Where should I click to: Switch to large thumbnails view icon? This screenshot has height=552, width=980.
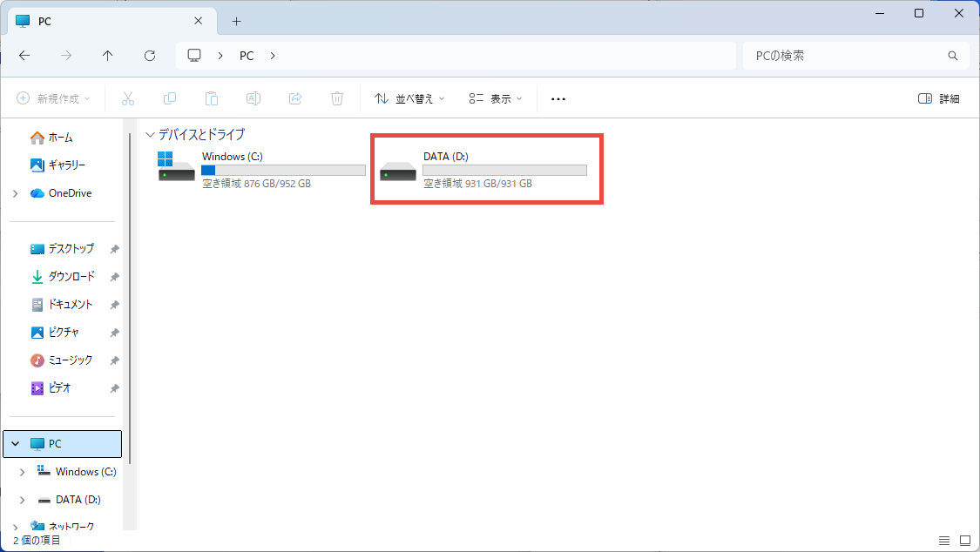[x=965, y=541]
